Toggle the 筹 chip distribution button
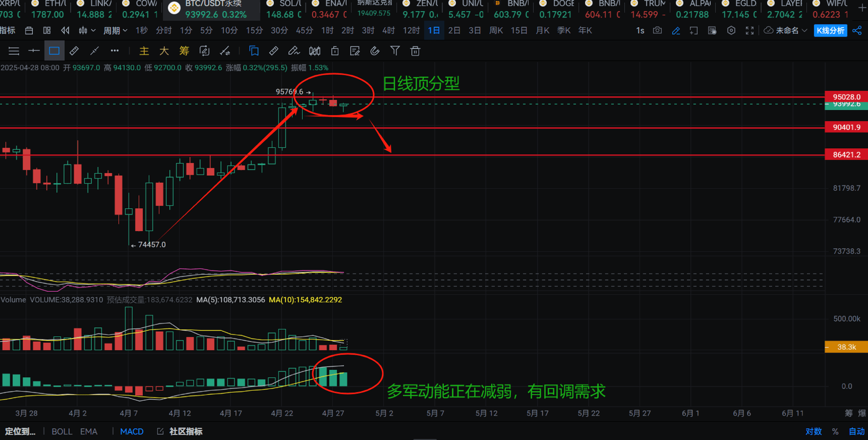868x440 pixels. pyautogui.click(x=184, y=51)
